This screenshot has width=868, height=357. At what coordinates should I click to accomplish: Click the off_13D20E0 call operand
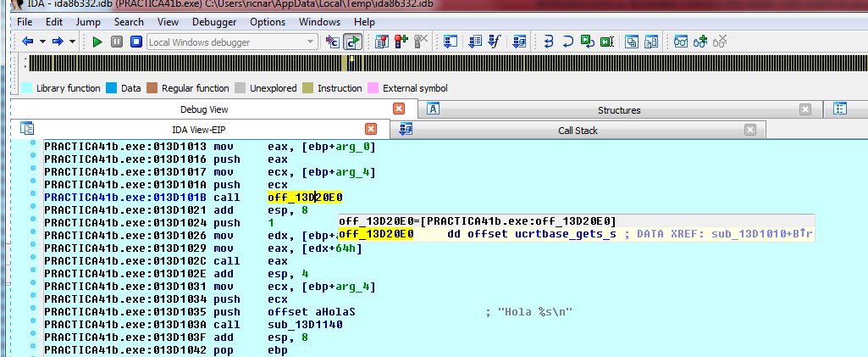click(x=304, y=198)
